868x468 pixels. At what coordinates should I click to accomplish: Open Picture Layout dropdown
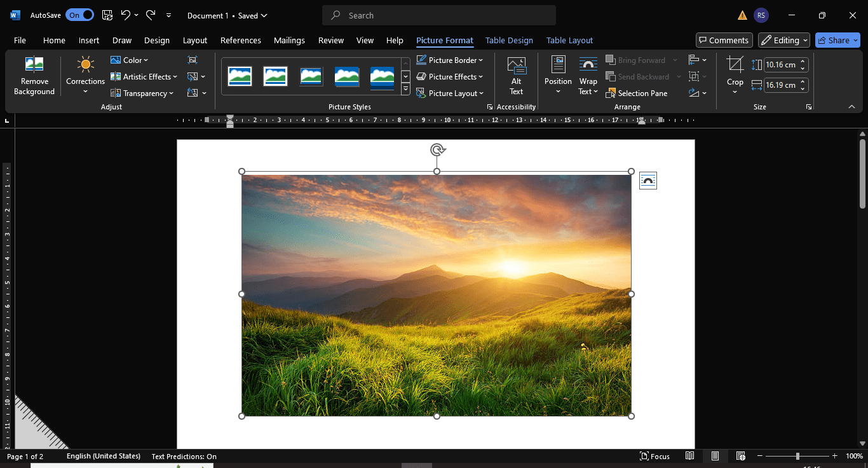(450, 93)
